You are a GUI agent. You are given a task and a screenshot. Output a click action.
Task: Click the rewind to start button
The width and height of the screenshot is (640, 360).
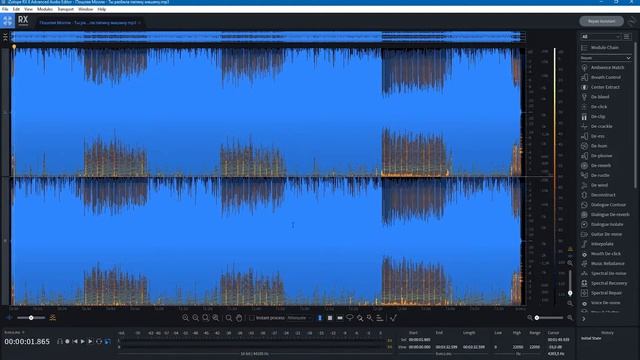coord(75,341)
